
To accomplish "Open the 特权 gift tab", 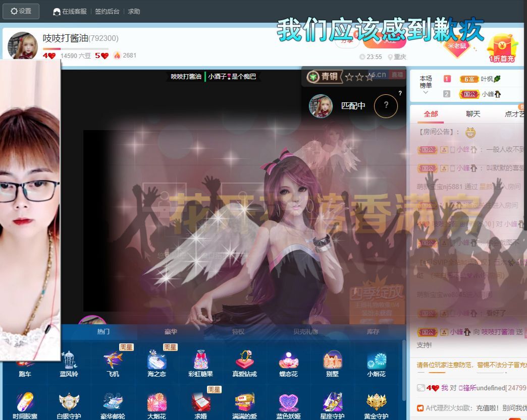I will click(x=238, y=331).
